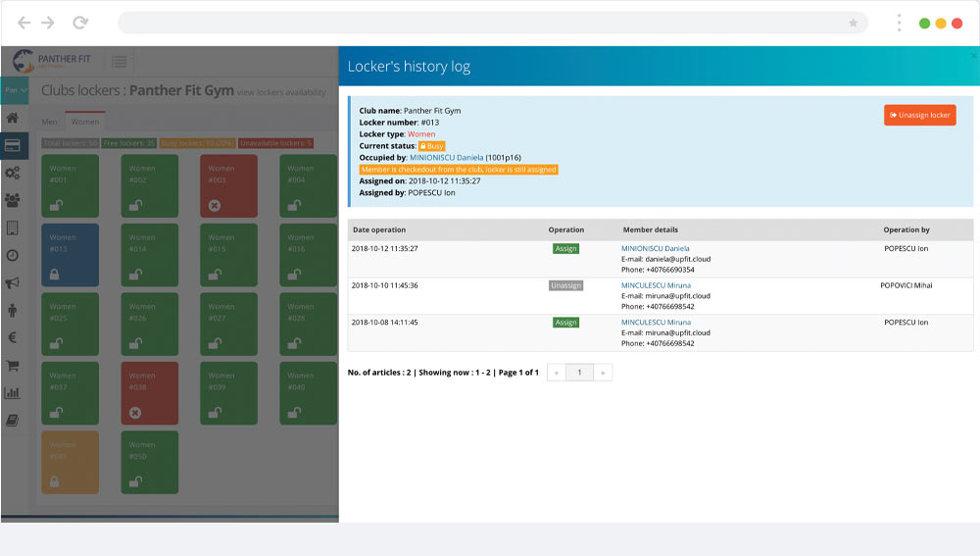The width and height of the screenshot is (980, 556).
Task: Open MINCULESCU Miruna in the Unassign row
Action: coord(656,285)
